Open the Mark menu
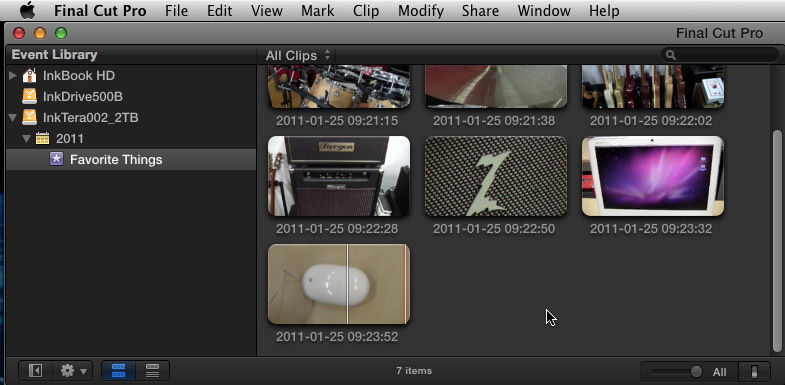Image resolution: width=785 pixels, height=385 pixels. (317, 11)
